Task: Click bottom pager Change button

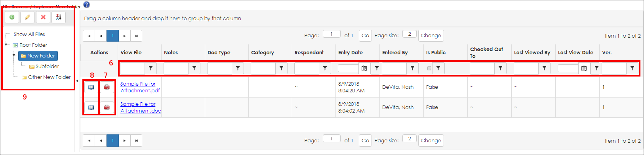Action: [x=431, y=140]
